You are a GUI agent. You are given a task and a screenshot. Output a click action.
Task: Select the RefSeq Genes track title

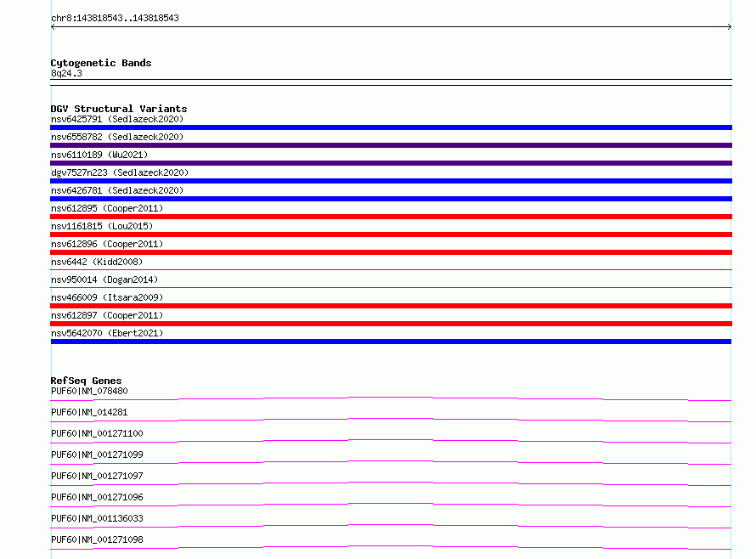86,381
